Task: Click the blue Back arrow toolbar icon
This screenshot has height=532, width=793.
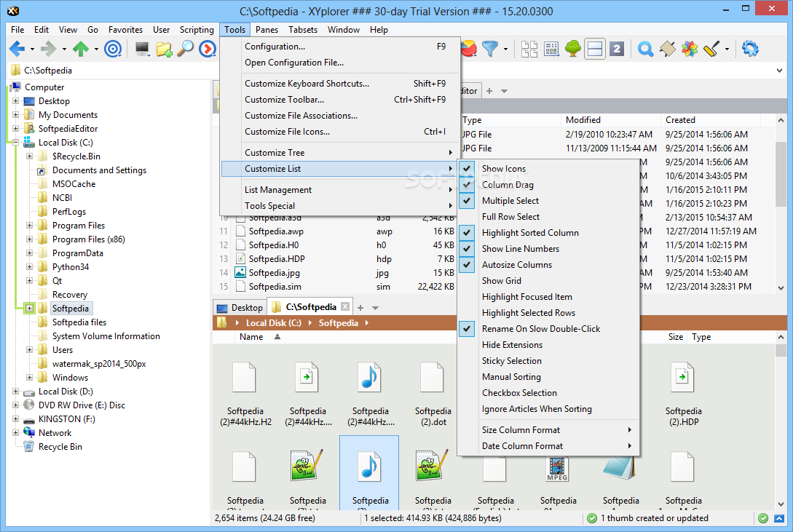Action: pyautogui.click(x=17, y=49)
